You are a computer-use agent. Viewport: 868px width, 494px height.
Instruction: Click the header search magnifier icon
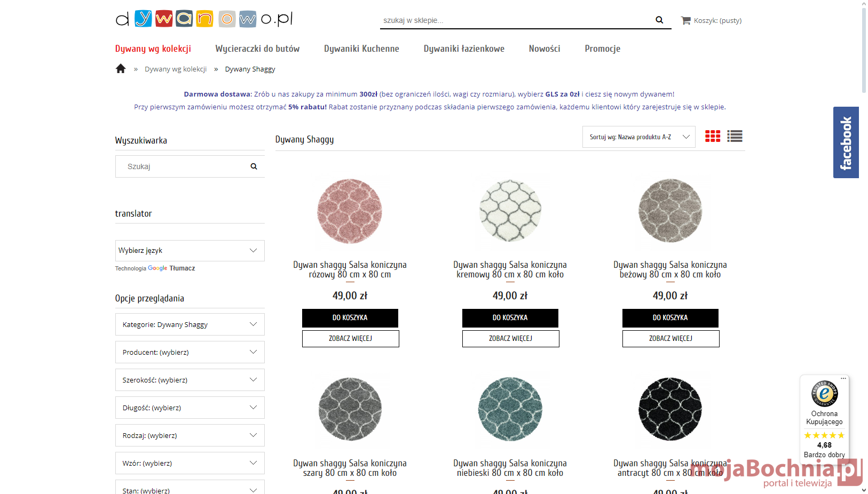tap(659, 20)
